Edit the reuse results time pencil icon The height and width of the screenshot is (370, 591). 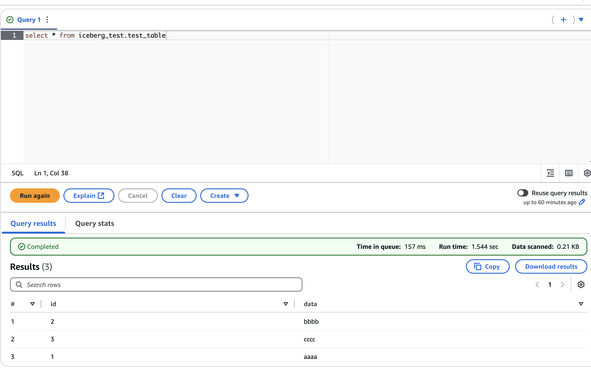pyautogui.click(x=582, y=202)
